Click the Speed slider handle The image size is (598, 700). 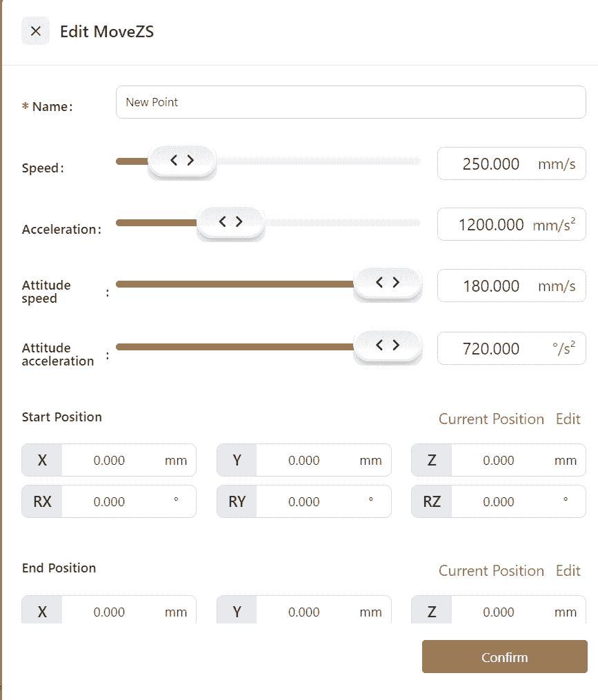pyautogui.click(x=182, y=161)
